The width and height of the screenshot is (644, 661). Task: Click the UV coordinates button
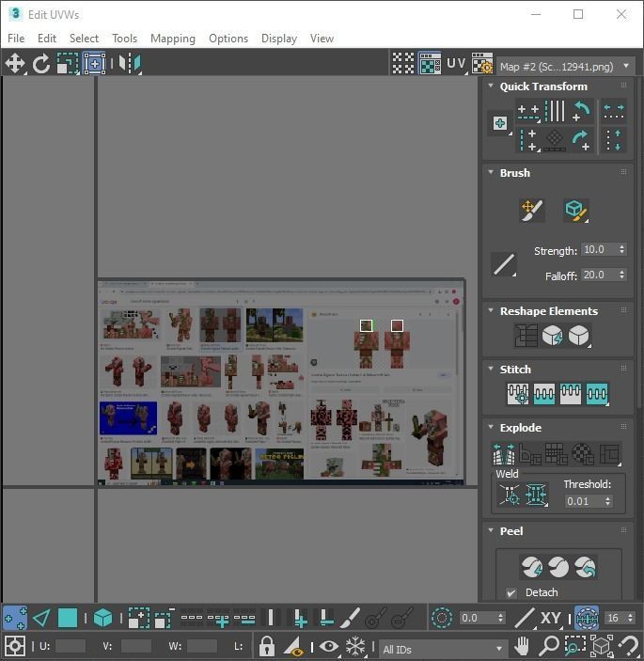(x=457, y=64)
